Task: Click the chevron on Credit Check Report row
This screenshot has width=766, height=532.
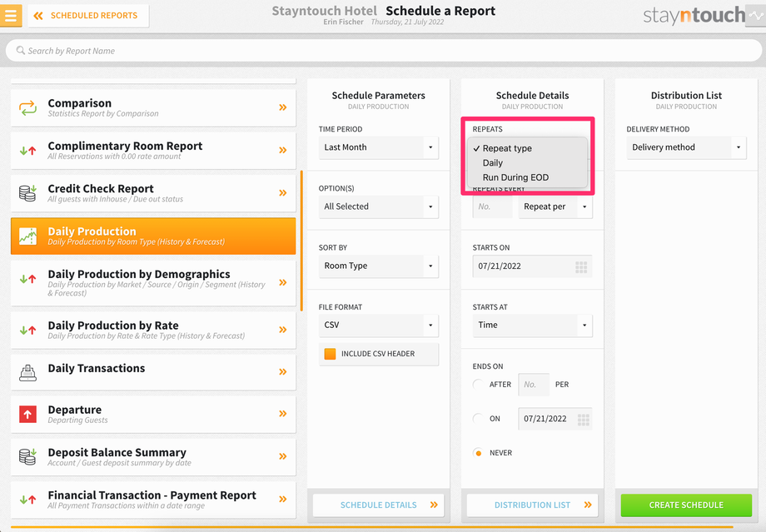Action: tap(283, 193)
